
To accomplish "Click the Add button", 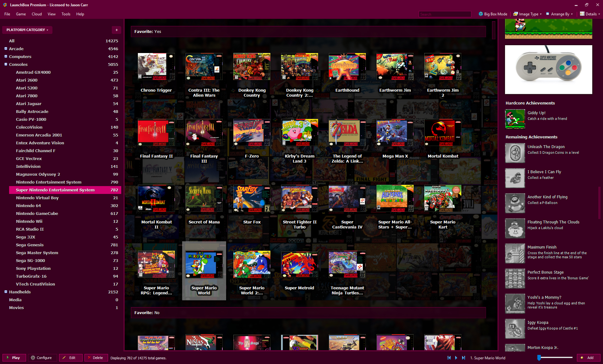I will [x=589, y=358].
